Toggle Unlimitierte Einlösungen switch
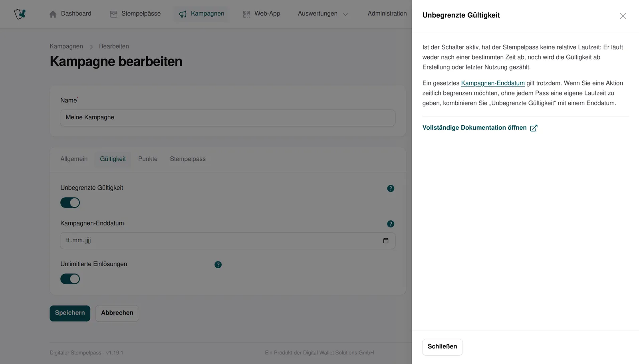The width and height of the screenshot is (639, 364). click(x=70, y=279)
